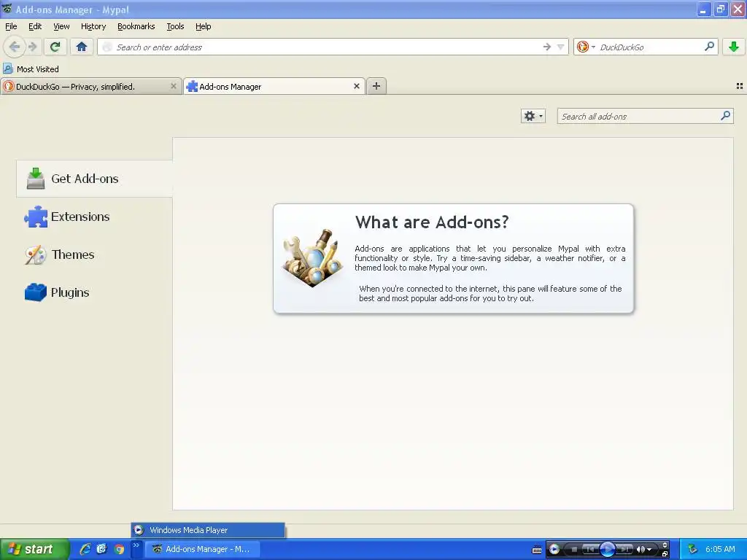Skip to next track in media toolbar
Viewport: 747px width, 560px height.
point(624,550)
